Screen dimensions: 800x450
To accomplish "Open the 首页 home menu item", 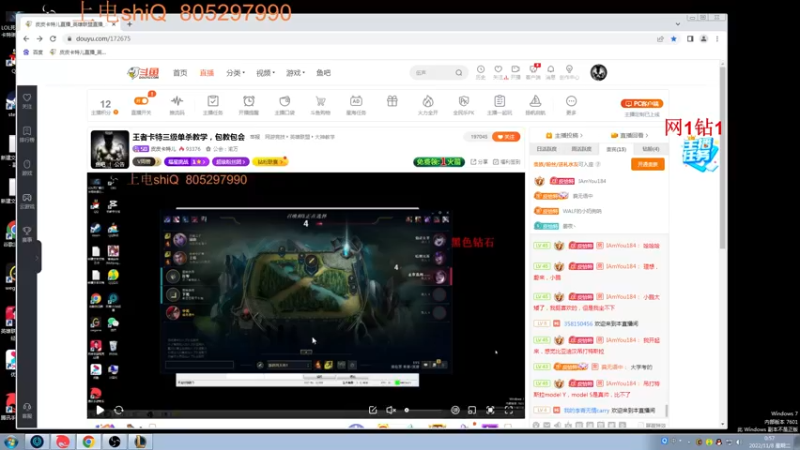I will [x=180, y=73].
